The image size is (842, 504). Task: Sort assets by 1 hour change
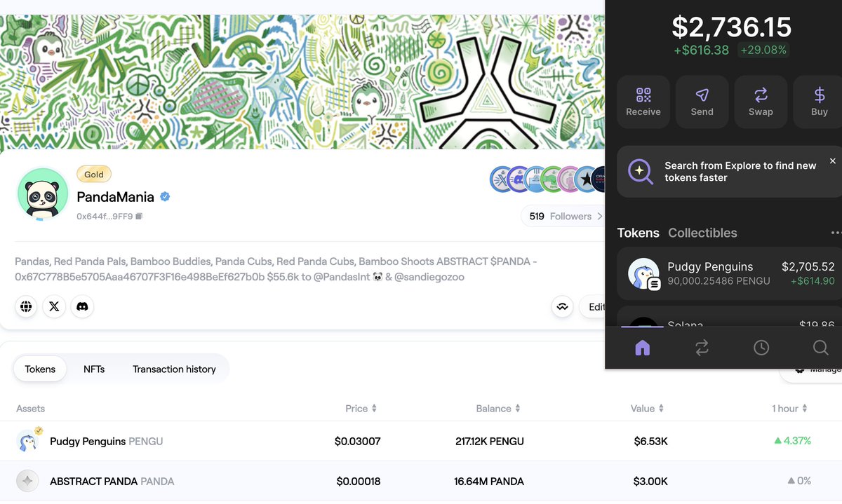point(789,408)
